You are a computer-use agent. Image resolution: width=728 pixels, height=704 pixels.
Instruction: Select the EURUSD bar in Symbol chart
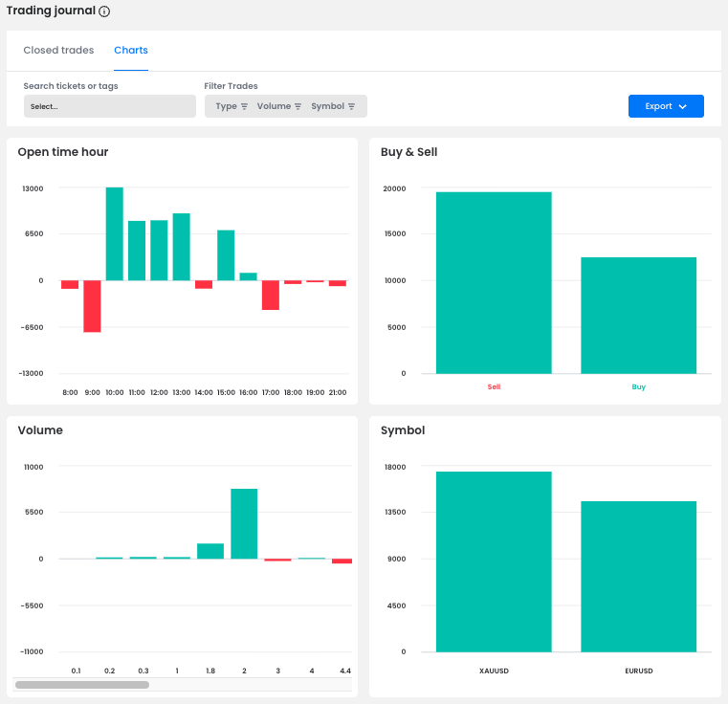[638, 576]
